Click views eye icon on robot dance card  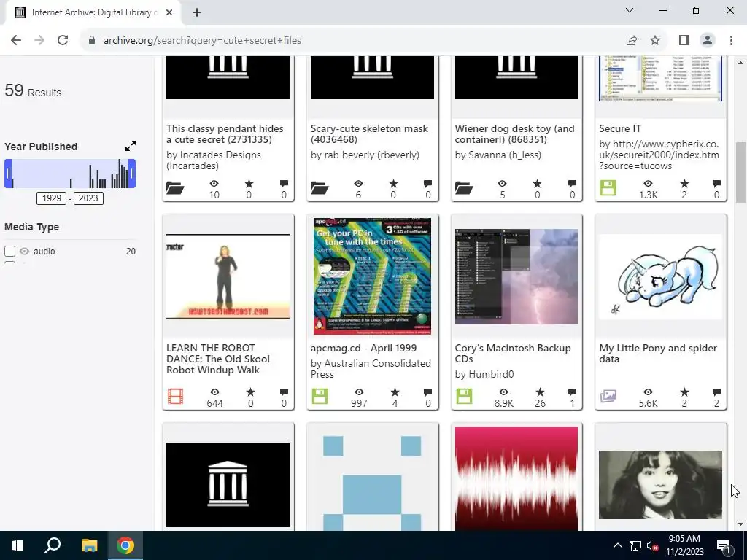pyautogui.click(x=215, y=392)
